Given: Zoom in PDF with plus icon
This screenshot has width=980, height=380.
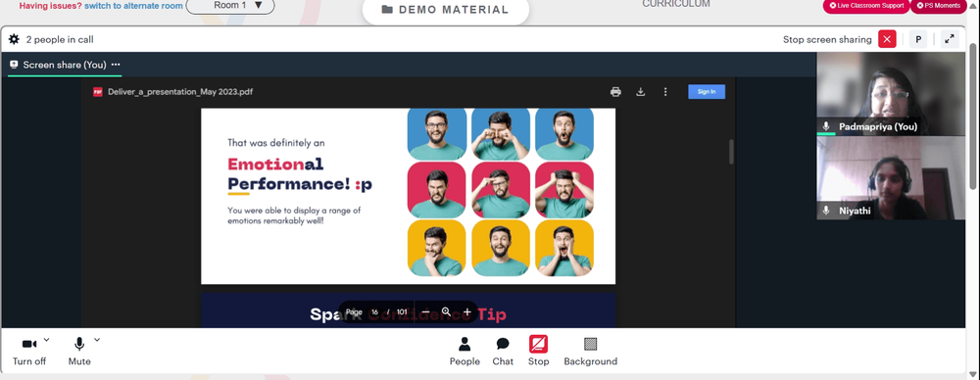Looking at the screenshot, I should [x=466, y=311].
